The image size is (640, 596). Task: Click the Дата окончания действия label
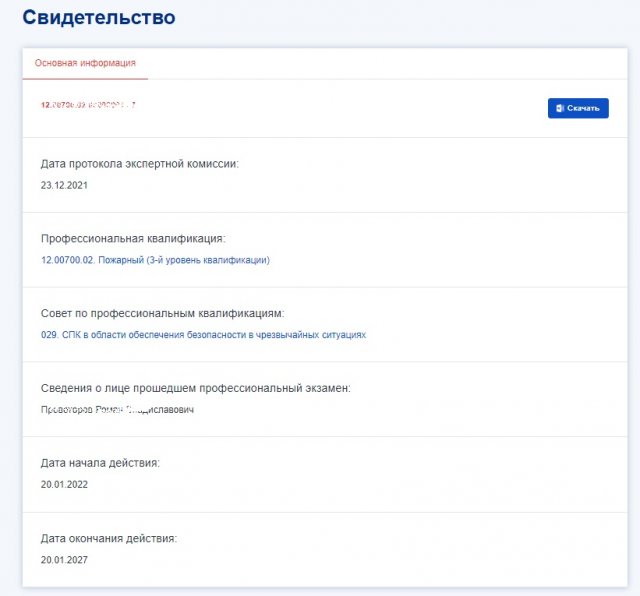click(109, 538)
